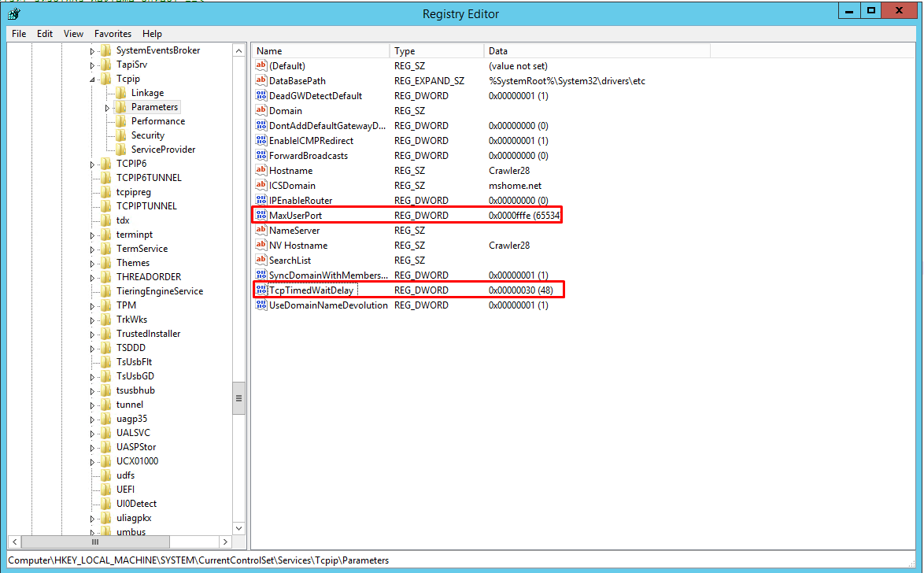Click the Linkage folder icon
Screen dimensions: 924x573
(x=120, y=93)
